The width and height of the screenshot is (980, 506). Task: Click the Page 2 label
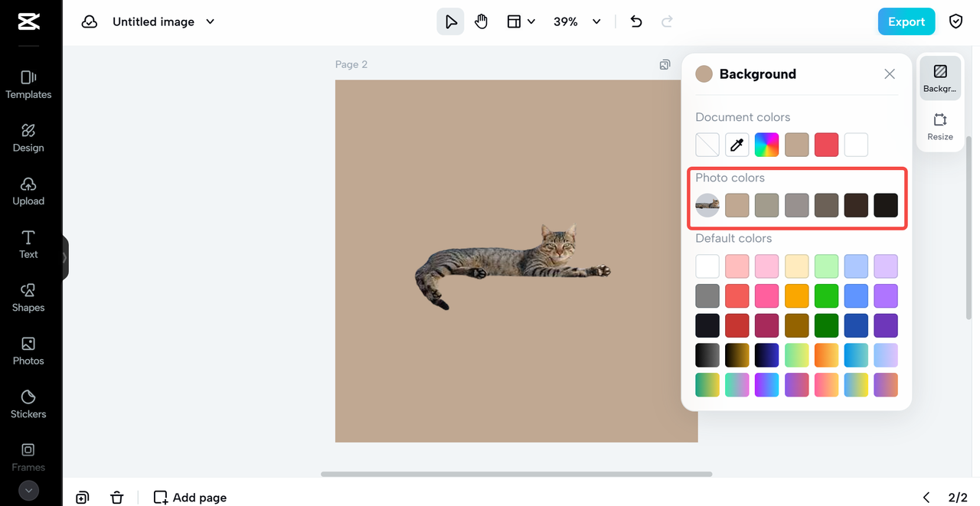[x=351, y=64]
